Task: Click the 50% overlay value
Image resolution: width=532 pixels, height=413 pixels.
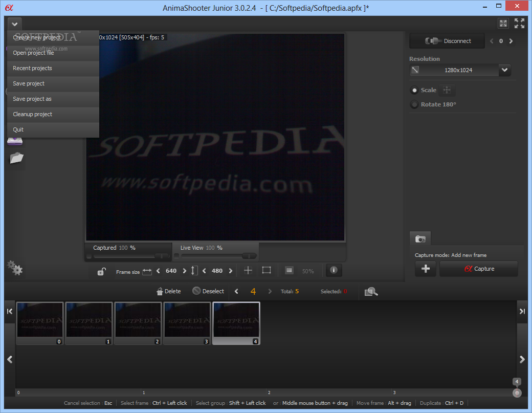Action: point(308,271)
